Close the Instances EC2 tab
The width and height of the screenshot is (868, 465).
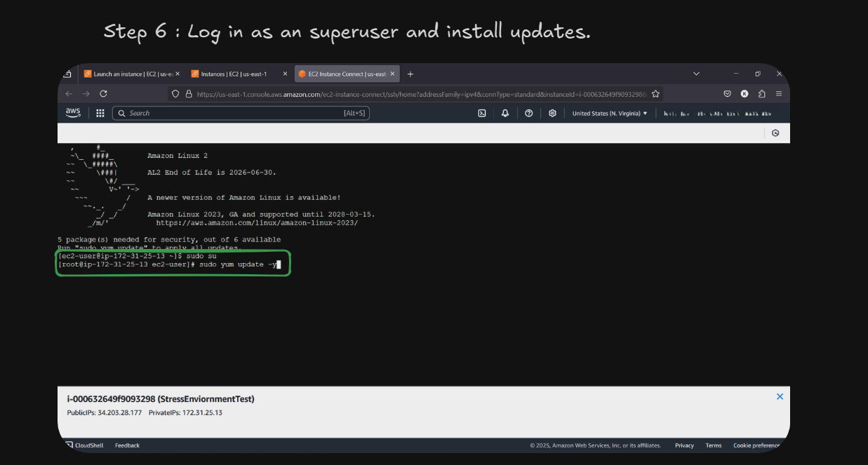coord(285,74)
